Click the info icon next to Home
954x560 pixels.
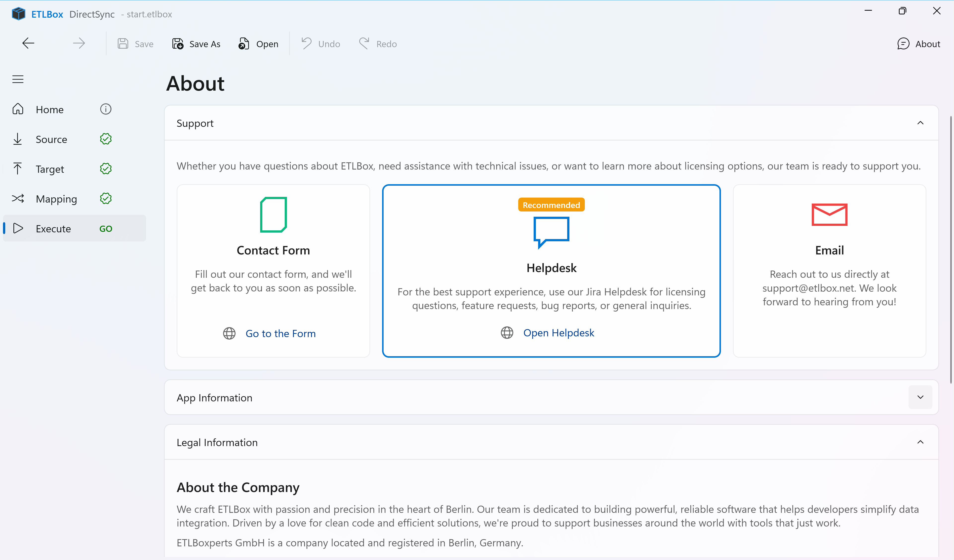(x=106, y=109)
